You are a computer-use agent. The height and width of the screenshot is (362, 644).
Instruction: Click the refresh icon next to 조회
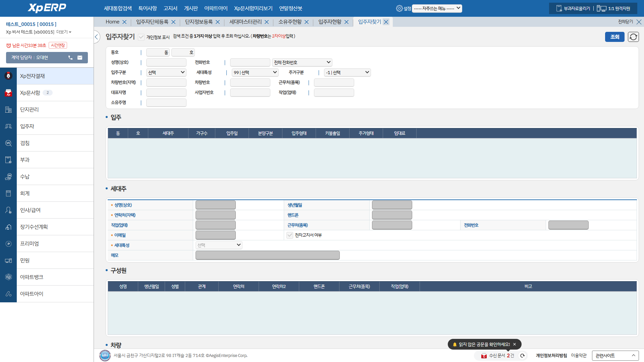(633, 37)
